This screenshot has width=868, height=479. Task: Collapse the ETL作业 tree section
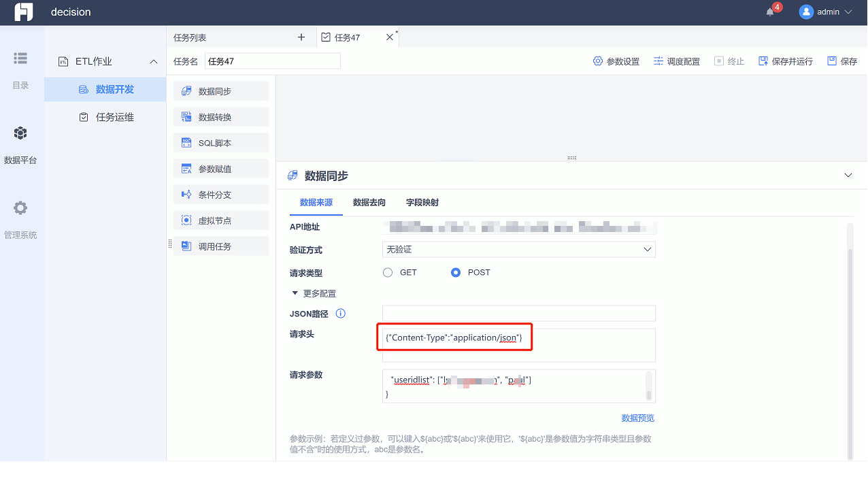[x=154, y=62]
